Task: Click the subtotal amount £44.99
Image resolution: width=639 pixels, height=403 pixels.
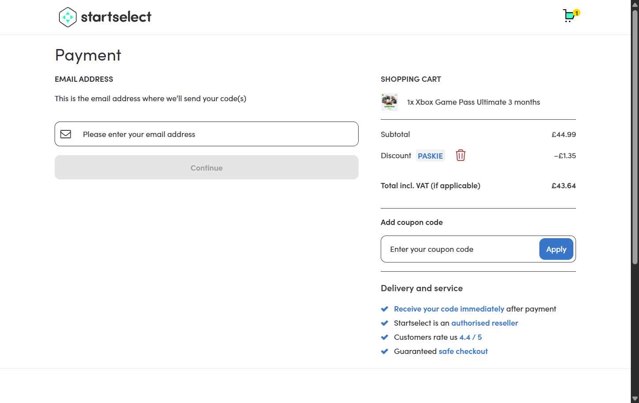Action: (564, 134)
